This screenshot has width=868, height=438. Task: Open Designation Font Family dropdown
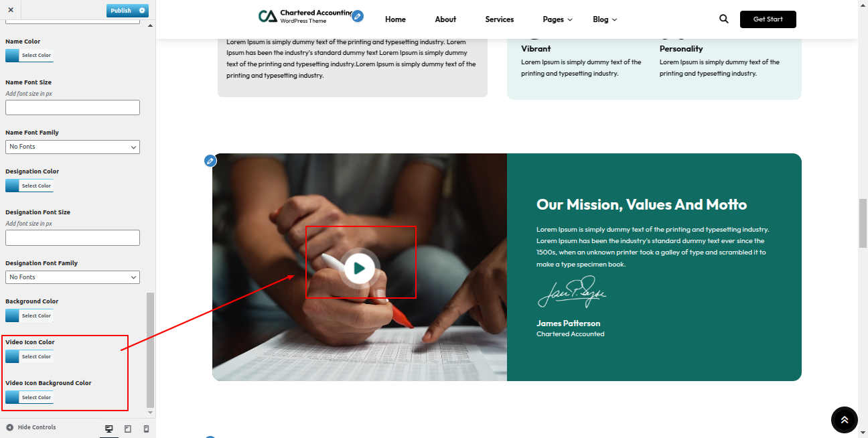click(72, 277)
